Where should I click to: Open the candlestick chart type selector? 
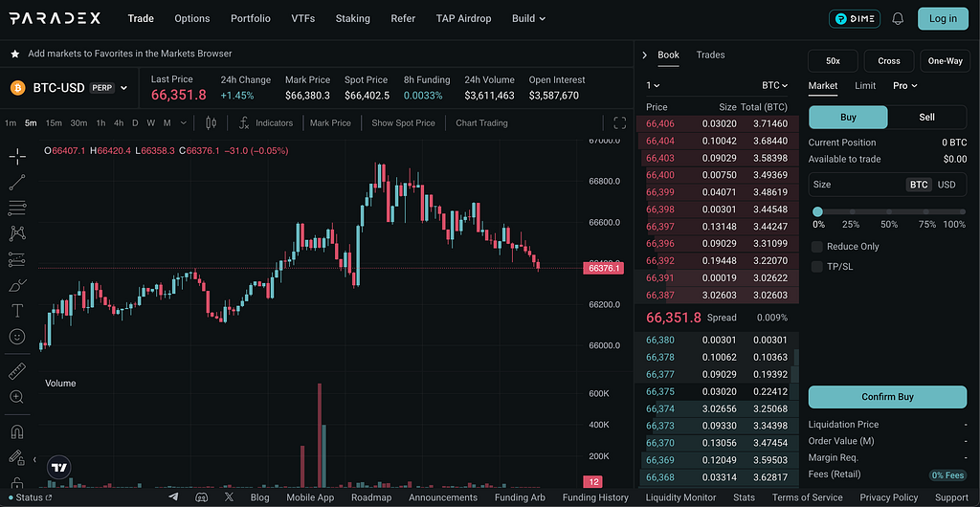[x=211, y=123]
